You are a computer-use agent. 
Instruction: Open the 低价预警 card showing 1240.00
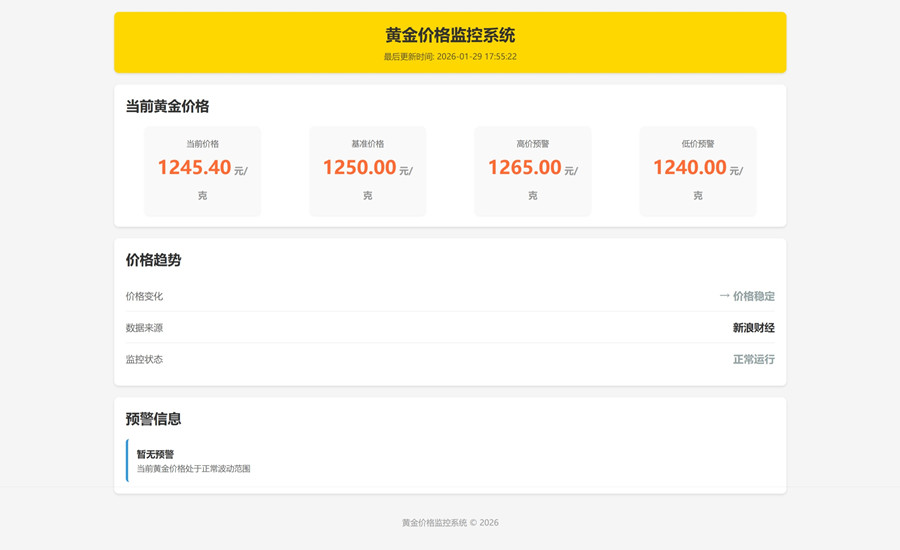point(697,171)
